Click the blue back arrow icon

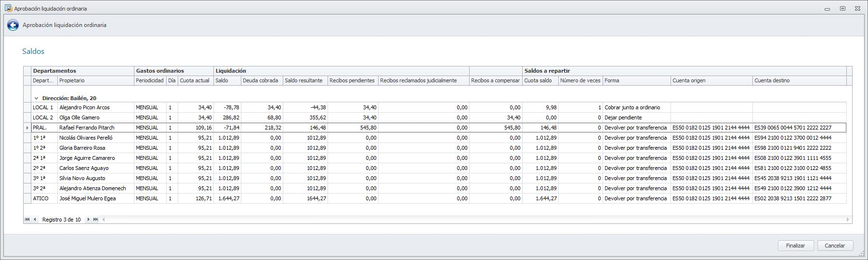[x=13, y=26]
